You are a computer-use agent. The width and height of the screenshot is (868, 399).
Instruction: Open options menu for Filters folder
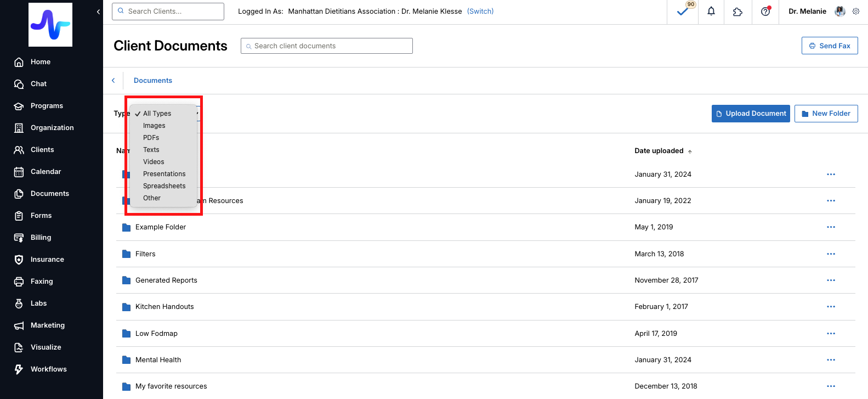tap(831, 254)
